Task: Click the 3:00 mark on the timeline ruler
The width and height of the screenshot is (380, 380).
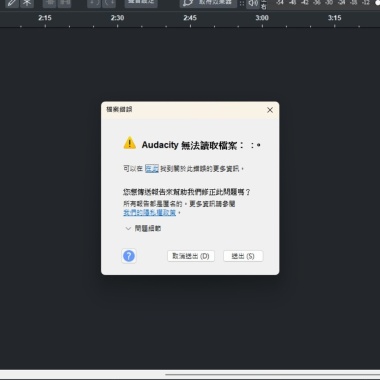Action: 262,18
